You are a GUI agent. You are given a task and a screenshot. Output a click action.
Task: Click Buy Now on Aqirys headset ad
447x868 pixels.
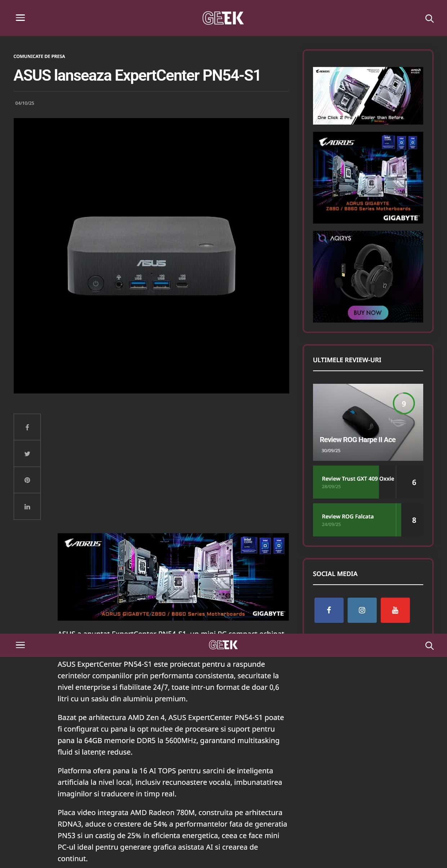pyautogui.click(x=367, y=312)
